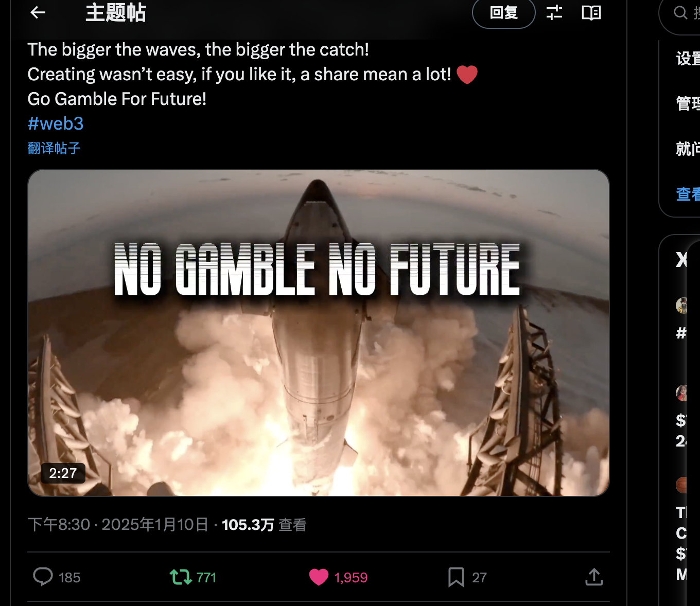Open the share upload icon
700x606 pixels.
tap(594, 577)
